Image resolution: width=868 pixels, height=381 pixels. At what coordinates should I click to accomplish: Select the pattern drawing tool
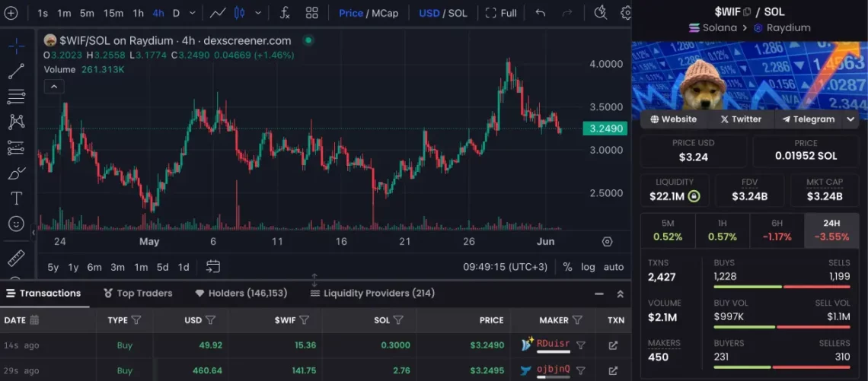click(x=16, y=122)
